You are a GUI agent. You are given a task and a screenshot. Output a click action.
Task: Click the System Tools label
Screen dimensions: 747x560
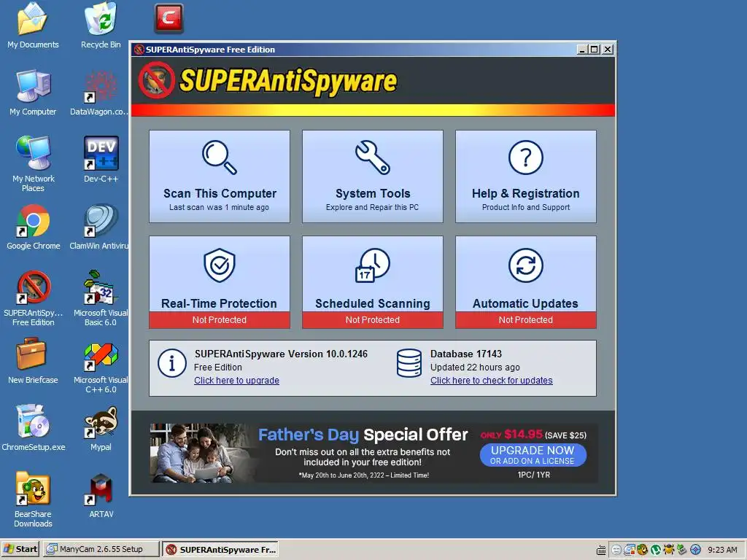pyautogui.click(x=373, y=193)
